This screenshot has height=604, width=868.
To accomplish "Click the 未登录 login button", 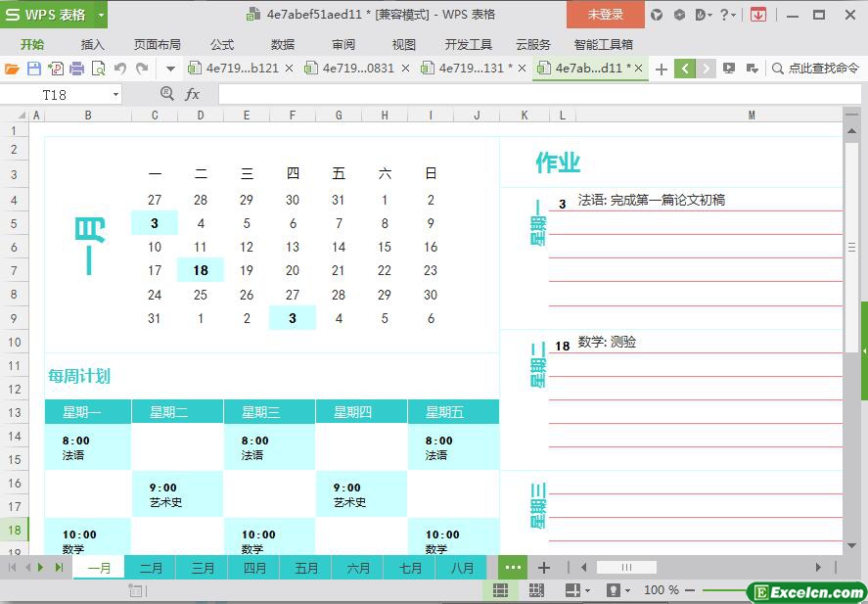I will [x=605, y=15].
